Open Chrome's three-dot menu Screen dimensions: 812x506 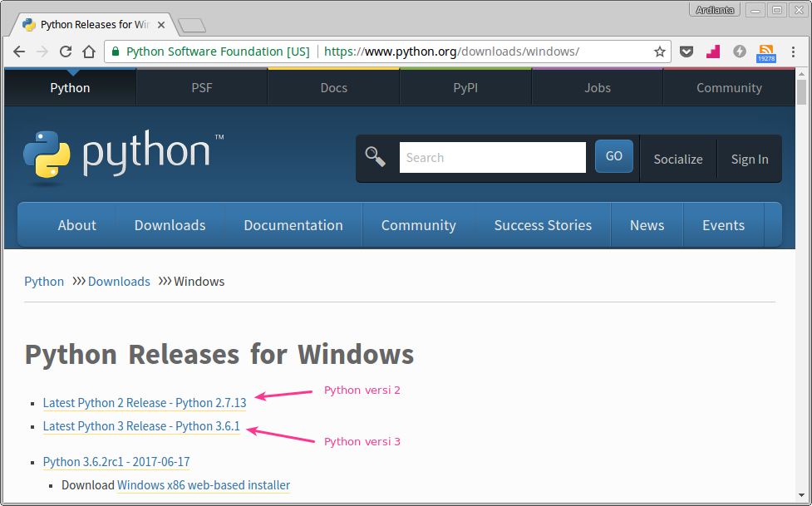(792, 51)
